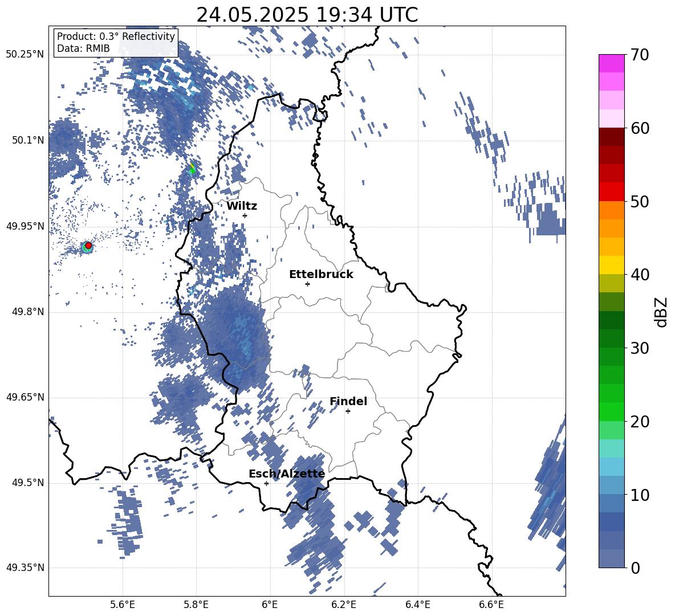The height and width of the screenshot is (616, 675).
Task: Pick the yellow swatch just above 40 dBZ
Action: [x=611, y=265]
